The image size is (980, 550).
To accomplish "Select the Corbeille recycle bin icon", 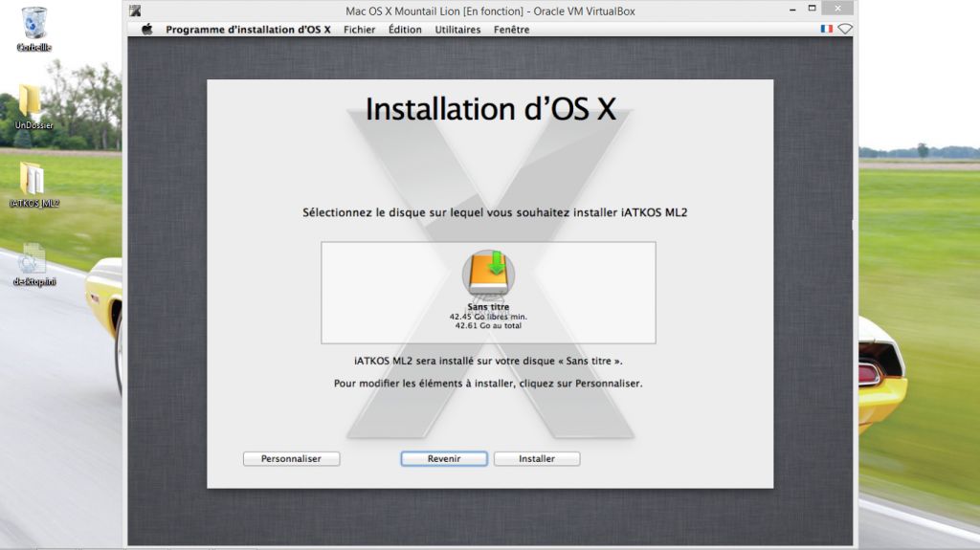I will 33,22.
